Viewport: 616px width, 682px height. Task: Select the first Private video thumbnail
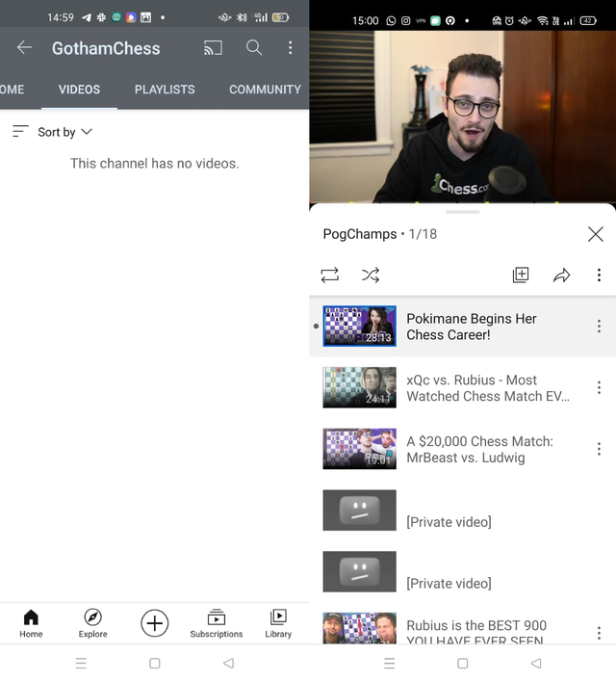[360, 511]
